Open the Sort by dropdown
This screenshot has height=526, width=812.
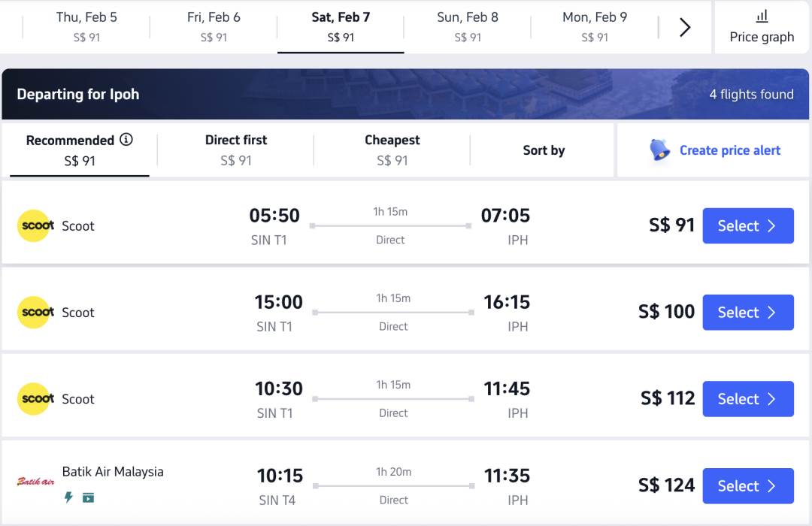[x=544, y=150]
